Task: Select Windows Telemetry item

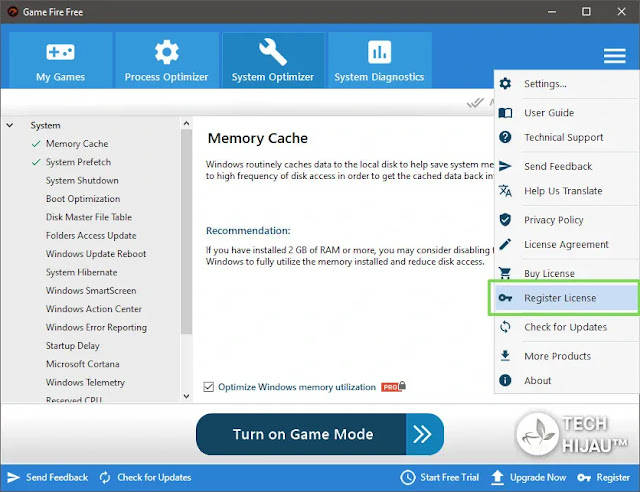Action: coord(85,383)
